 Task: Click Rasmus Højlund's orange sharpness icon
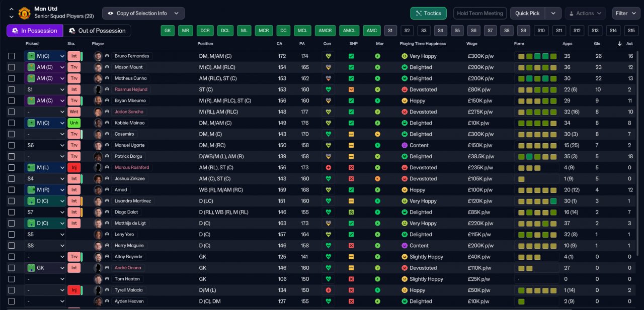coord(351,89)
